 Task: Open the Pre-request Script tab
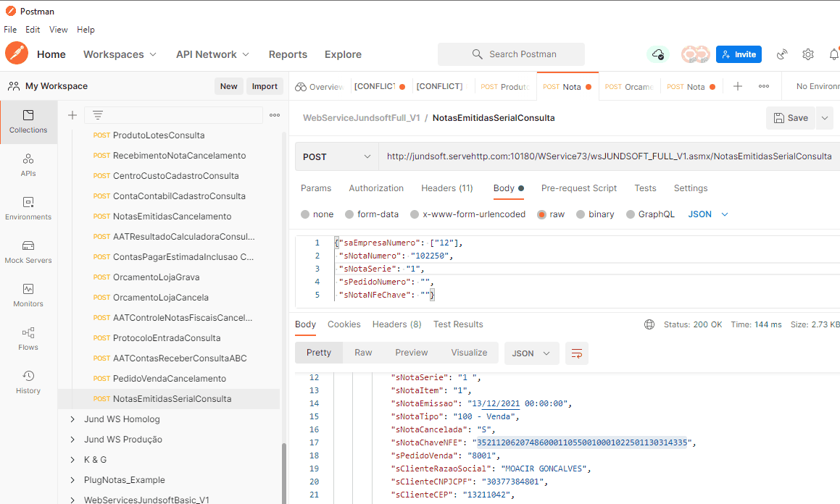[578, 188]
